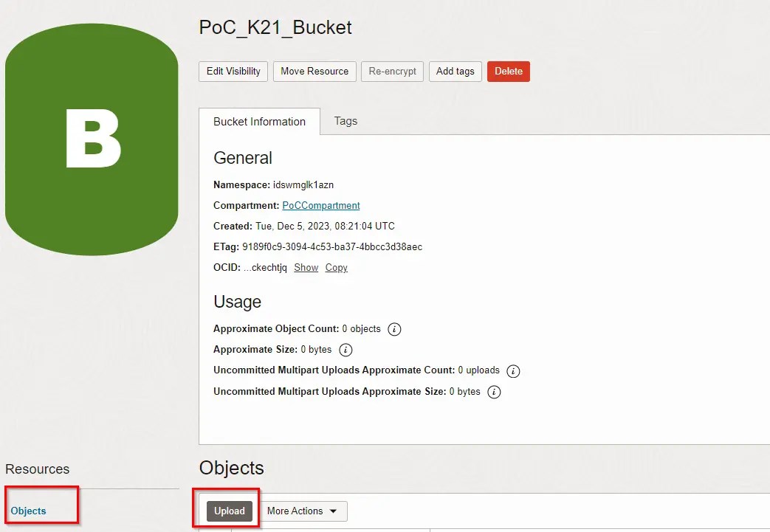
Task: Click the info icon for Uncommitted Multipart Uploads Count
Action: pyautogui.click(x=513, y=370)
